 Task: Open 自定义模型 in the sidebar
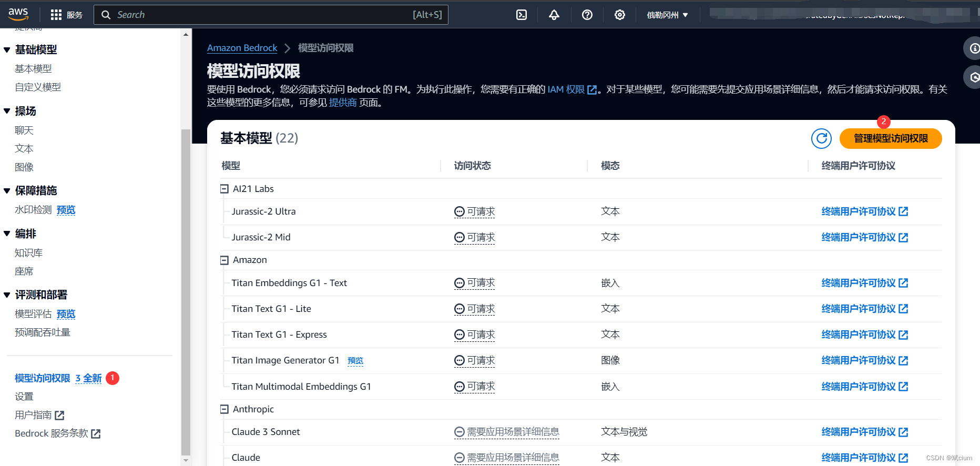pos(38,87)
